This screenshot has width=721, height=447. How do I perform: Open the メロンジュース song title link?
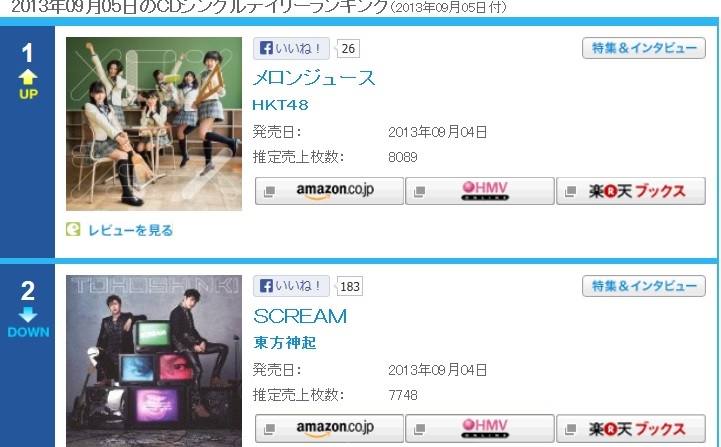[314, 78]
